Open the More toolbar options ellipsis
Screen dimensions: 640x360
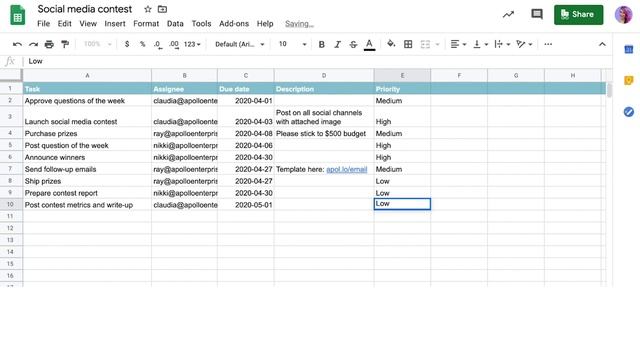[548, 44]
